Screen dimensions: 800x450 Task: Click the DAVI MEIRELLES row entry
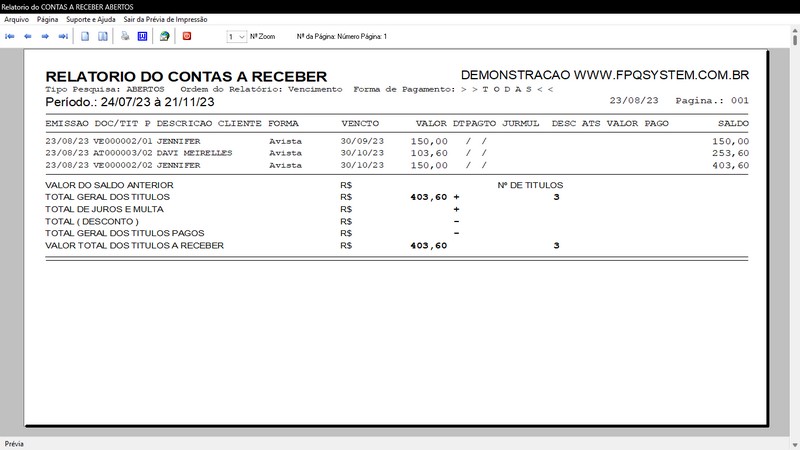click(194, 153)
